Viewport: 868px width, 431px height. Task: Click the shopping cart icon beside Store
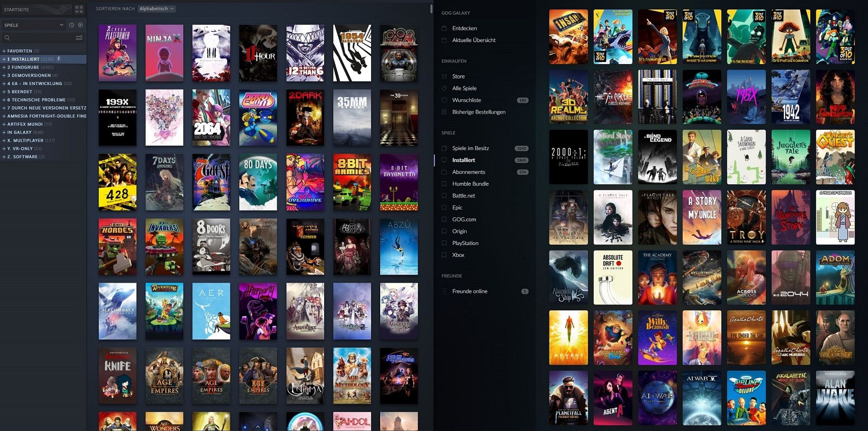[x=444, y=76]
